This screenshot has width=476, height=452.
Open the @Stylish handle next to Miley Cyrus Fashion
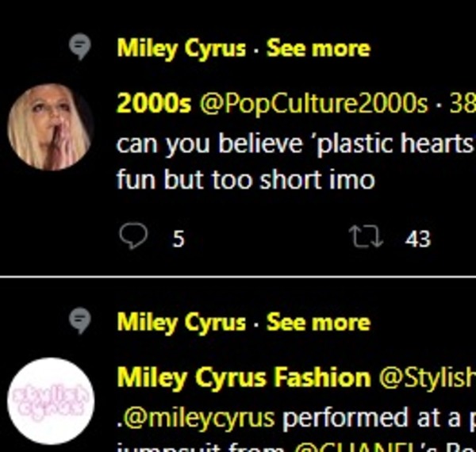427,377
